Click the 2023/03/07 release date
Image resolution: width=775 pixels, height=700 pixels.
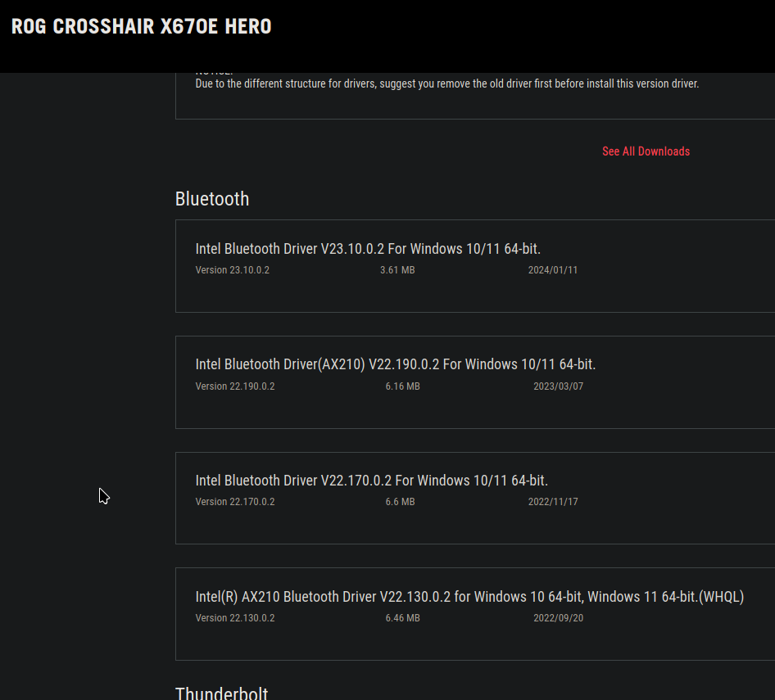[x=558, y=386]
